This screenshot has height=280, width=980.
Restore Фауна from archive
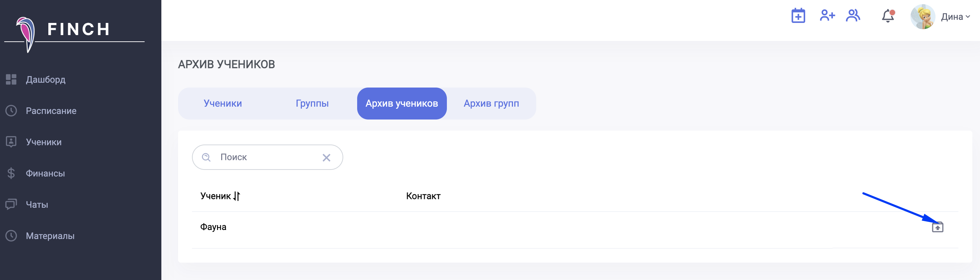tap(937, 227)
